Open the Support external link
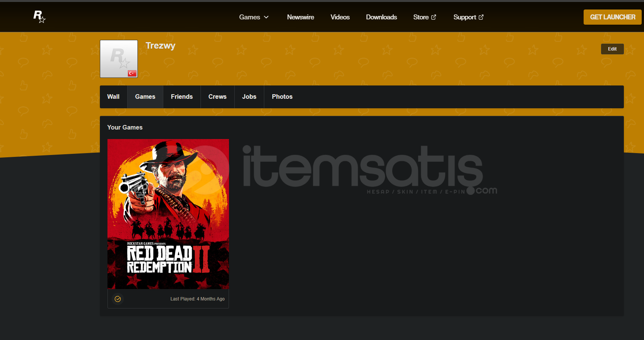 (468, 17)
